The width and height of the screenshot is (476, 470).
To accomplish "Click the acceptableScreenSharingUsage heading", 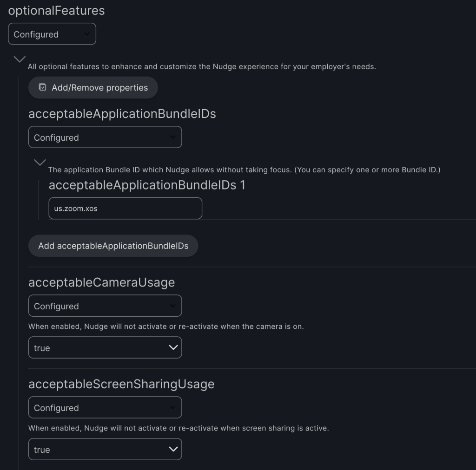I will (x=121, y=384).
